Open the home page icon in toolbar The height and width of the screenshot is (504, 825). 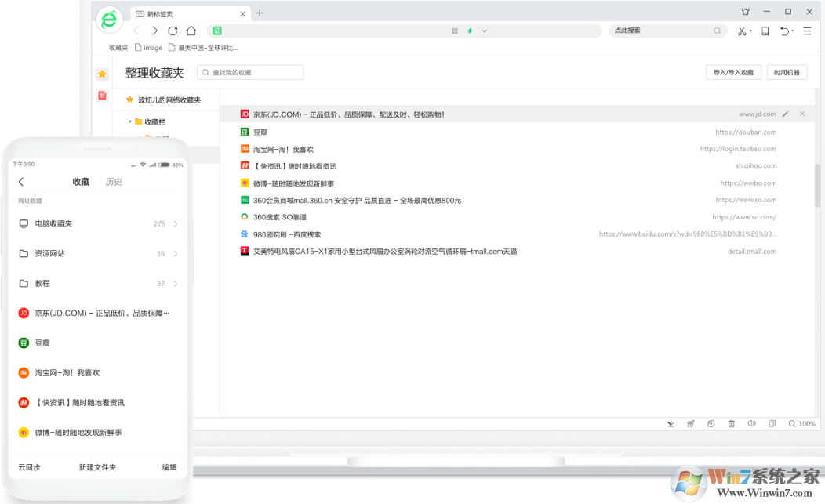[x=191, y=31]
